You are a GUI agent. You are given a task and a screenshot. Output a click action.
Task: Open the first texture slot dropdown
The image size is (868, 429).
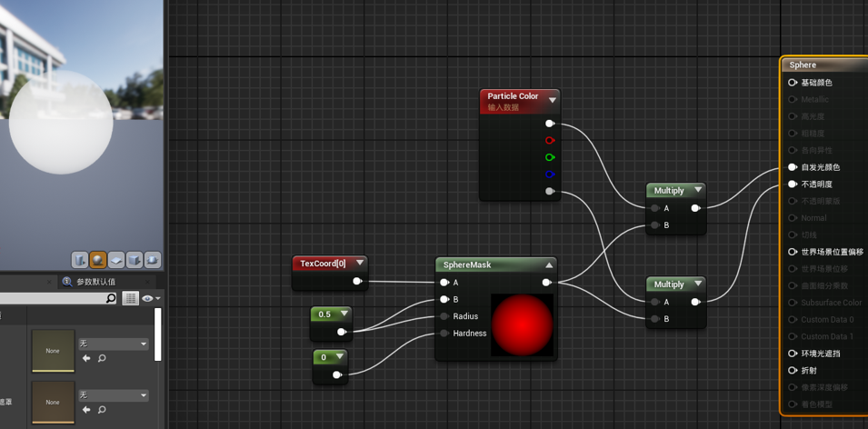click(x=114, y=344)
